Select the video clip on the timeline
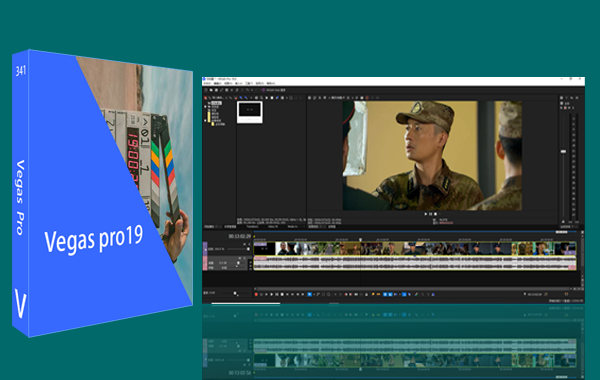The height and width of the screenshot is (380, 600). click(415, 249)
